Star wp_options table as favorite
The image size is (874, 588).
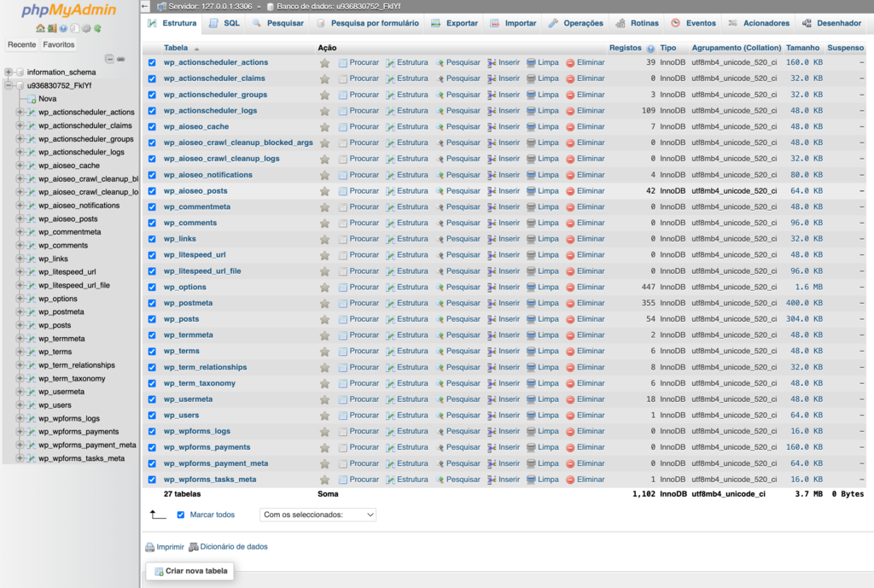coord(324,288)
